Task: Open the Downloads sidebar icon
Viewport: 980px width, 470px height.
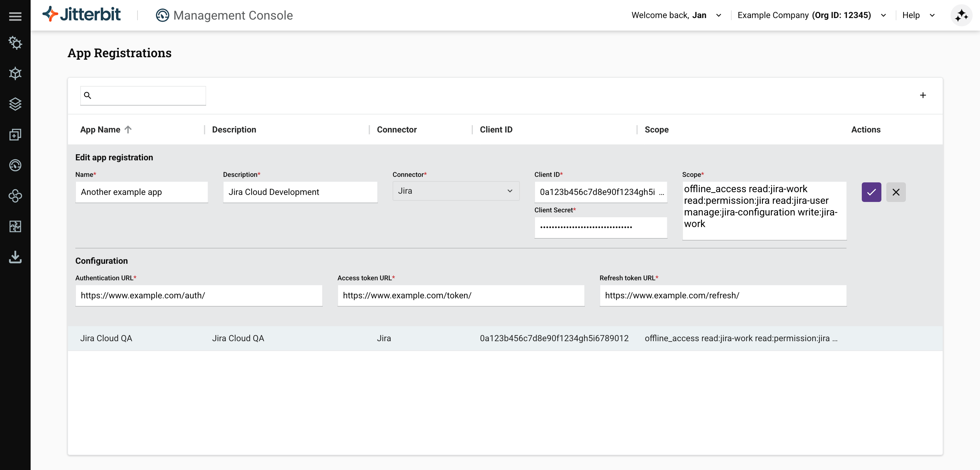Action: pyautogui.click(x=15, y=257)
